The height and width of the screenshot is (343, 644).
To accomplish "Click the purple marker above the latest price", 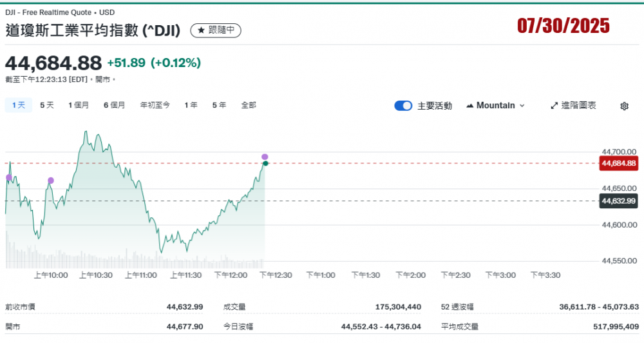I will [x=265, y=157].
